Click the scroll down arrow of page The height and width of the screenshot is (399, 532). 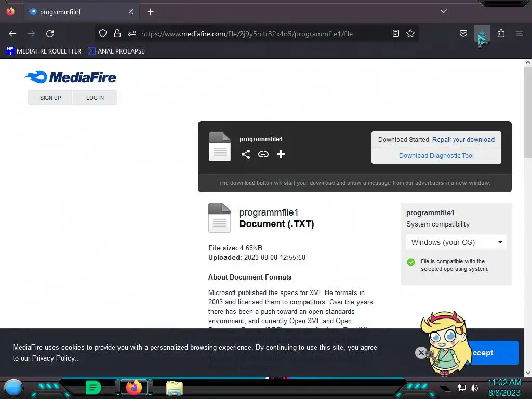click(528, 373)
